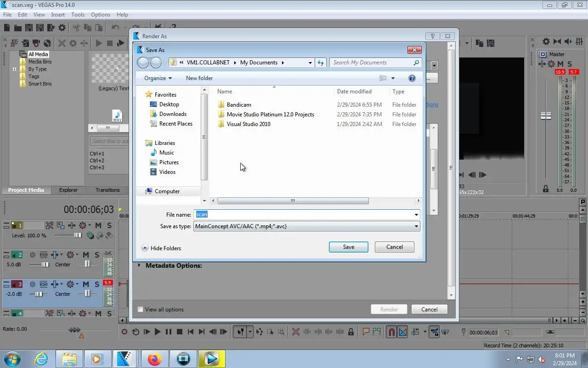Collapse folder pane via Hide Folders
This screenshot has height=368, width=588.
(x=161, y=248)
